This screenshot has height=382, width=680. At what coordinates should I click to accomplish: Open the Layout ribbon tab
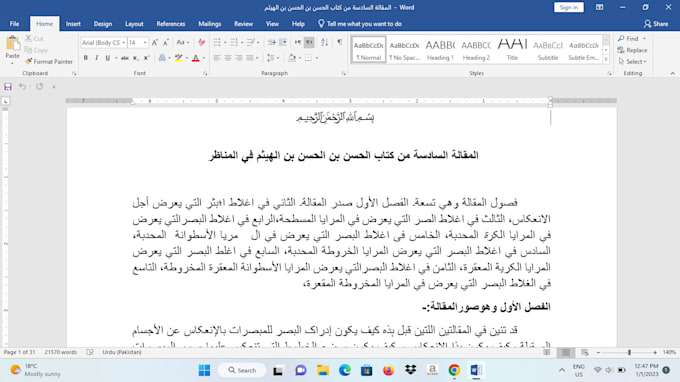point(134,24)
